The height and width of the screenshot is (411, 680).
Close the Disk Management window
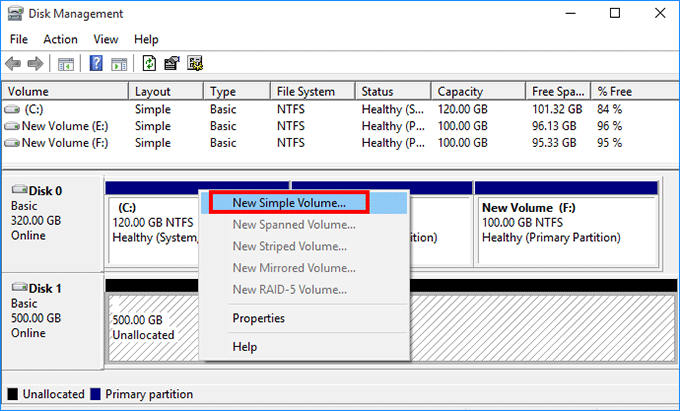point(660,13)
